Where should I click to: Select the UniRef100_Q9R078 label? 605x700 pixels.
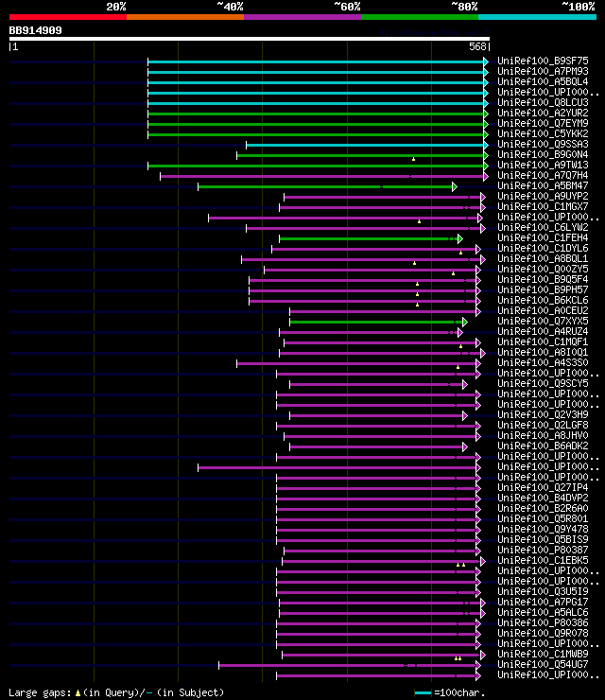[x=543, y=634]
